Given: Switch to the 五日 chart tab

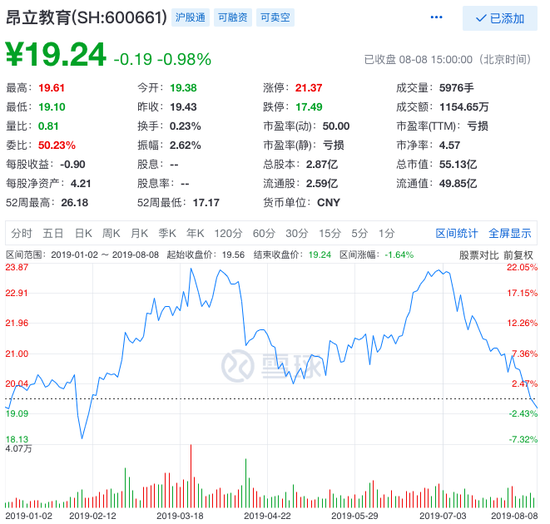Looking at the screenshot, I should click(53, 233).
